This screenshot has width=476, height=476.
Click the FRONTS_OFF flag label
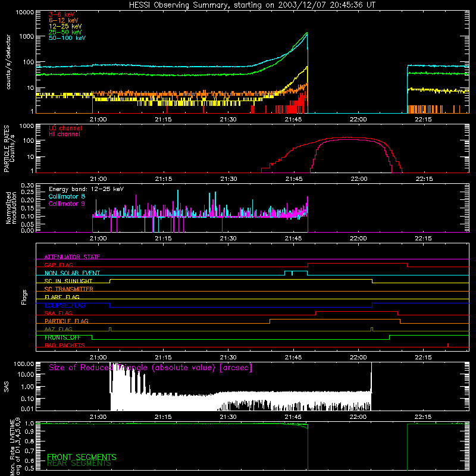[62, 337]
